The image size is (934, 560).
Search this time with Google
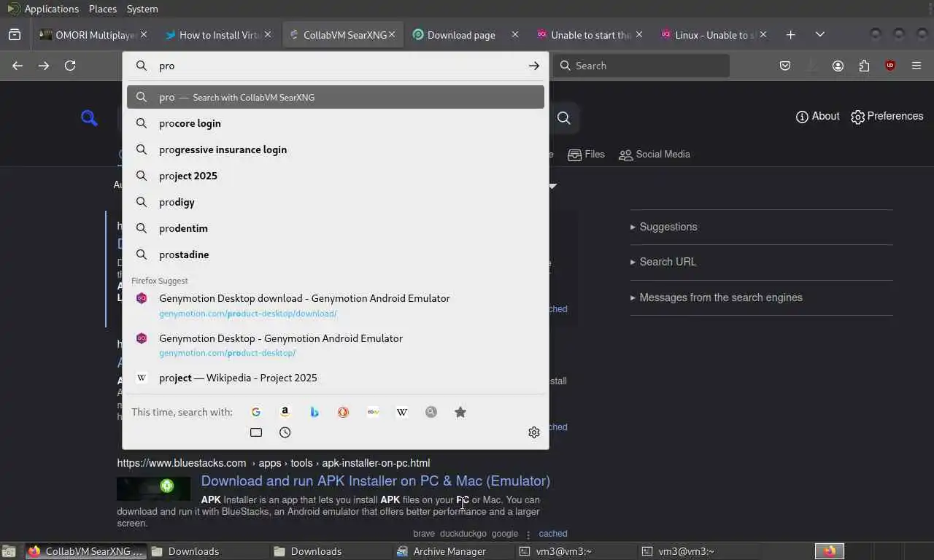pyautogui.click(x=256, y=412)
